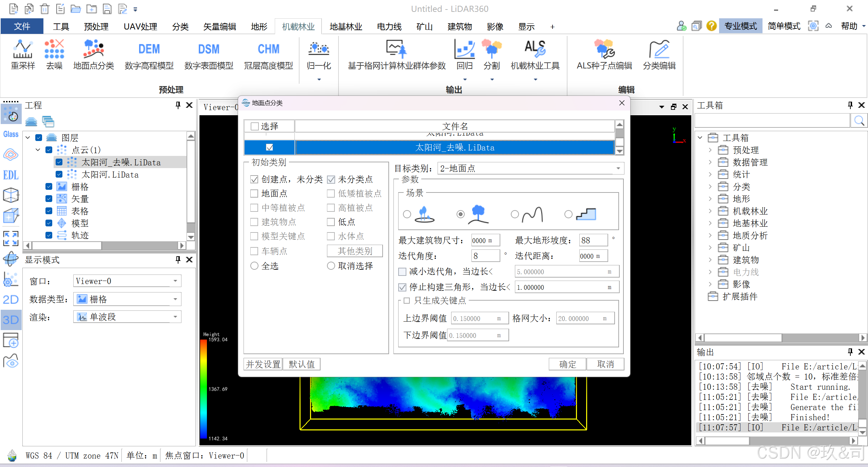The height and width of the screenshot is (467, 868).
Task: Open the 数据类型 栅格 dropdown
Action: (127, 299)
